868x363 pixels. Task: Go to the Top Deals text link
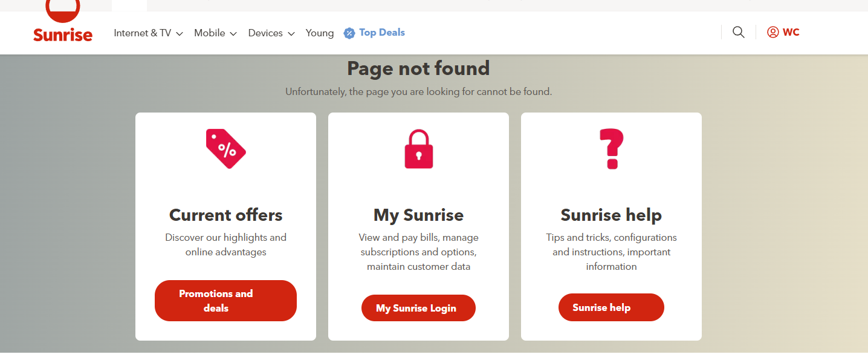pos(382,33)
